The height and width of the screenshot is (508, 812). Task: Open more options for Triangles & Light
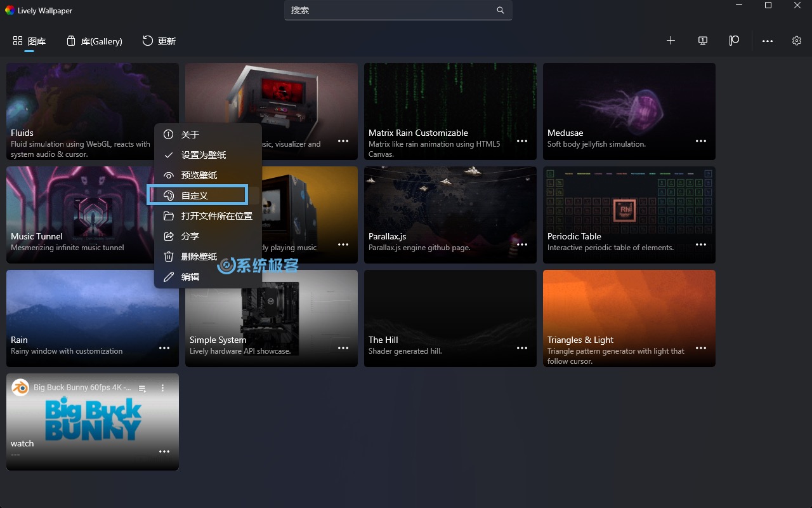pos(701,348)
